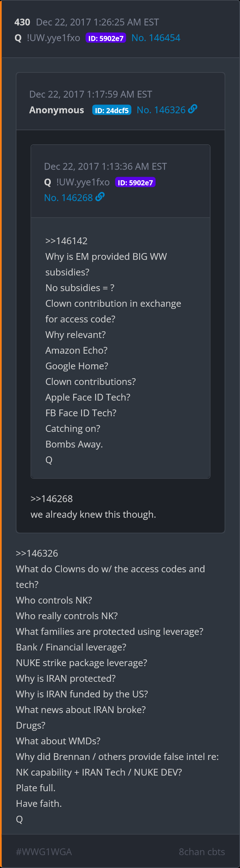Open post link No. 146454

point(156,38)
